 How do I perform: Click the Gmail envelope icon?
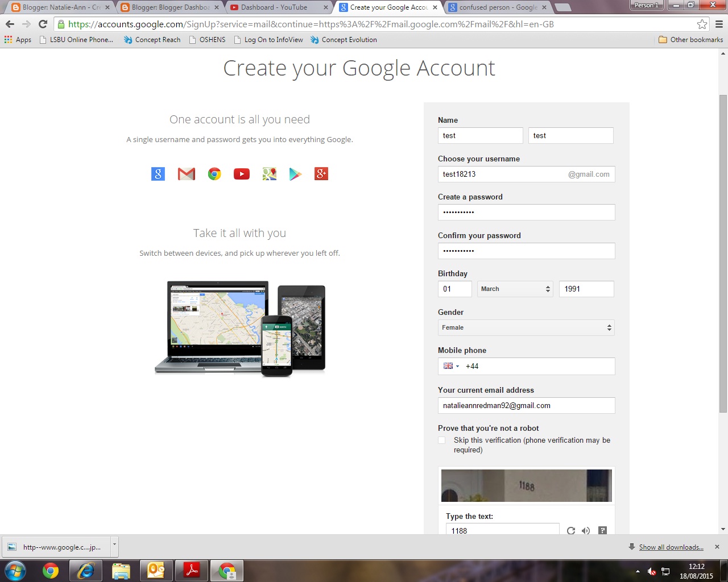pos(187,174)
